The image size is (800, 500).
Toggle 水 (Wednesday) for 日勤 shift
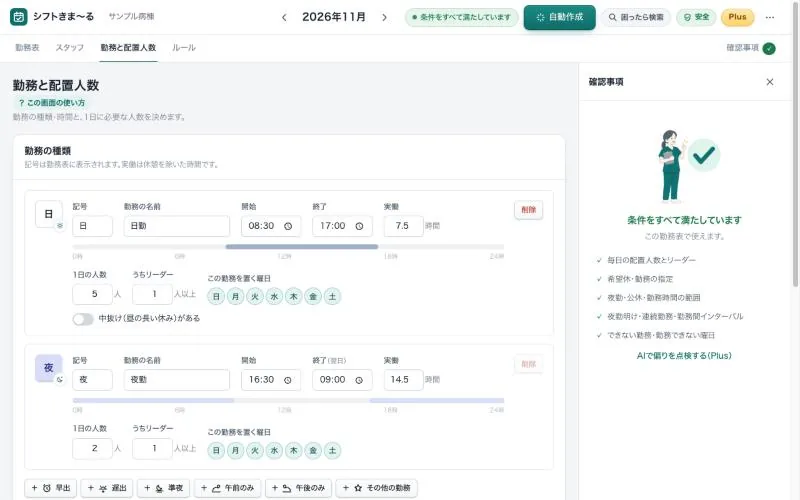[274, 296]
